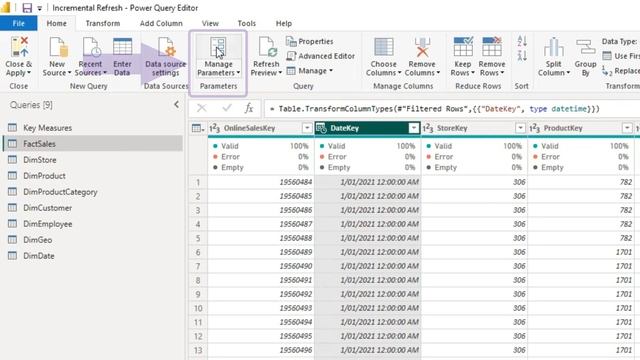Expand the Manage Parameters dropdown arrow
This screenshot has height=360, width=640.
238,73
